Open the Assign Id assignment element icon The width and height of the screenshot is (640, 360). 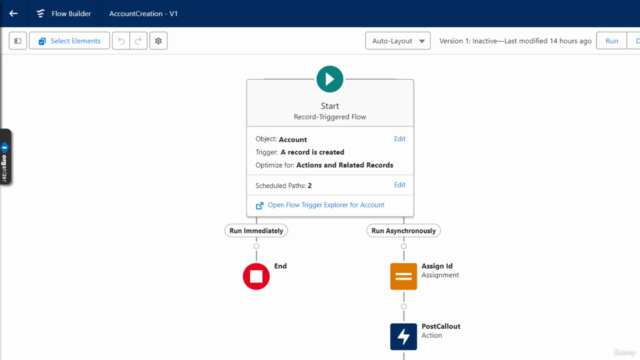tap(404, 276)
